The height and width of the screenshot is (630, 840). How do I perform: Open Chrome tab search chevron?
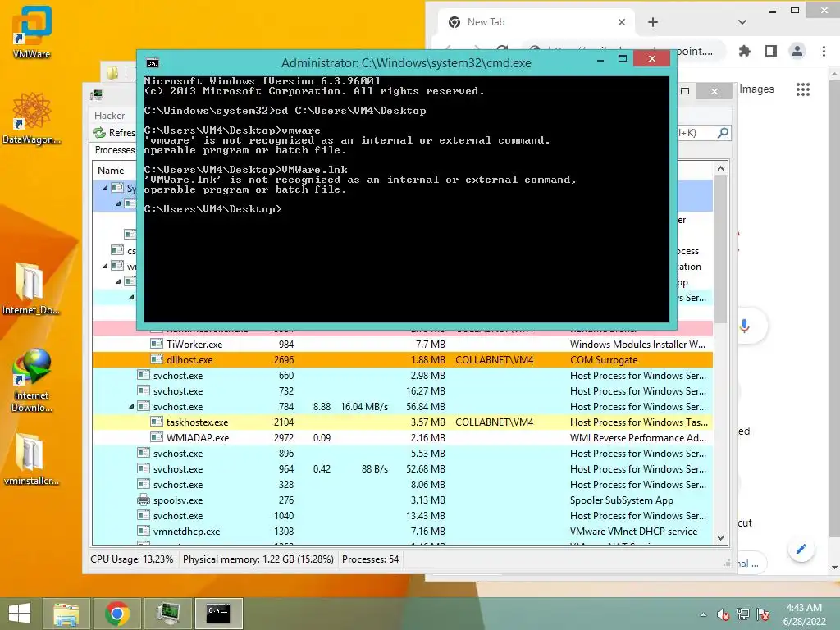coord(742,22)
